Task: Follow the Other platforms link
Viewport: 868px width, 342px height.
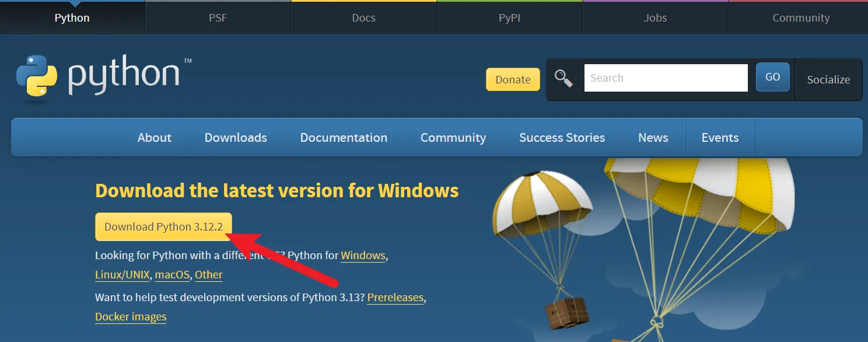Action: pos(209,275)
